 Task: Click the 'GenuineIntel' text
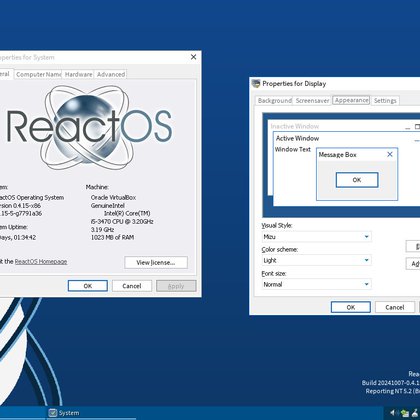click(108, 205)
